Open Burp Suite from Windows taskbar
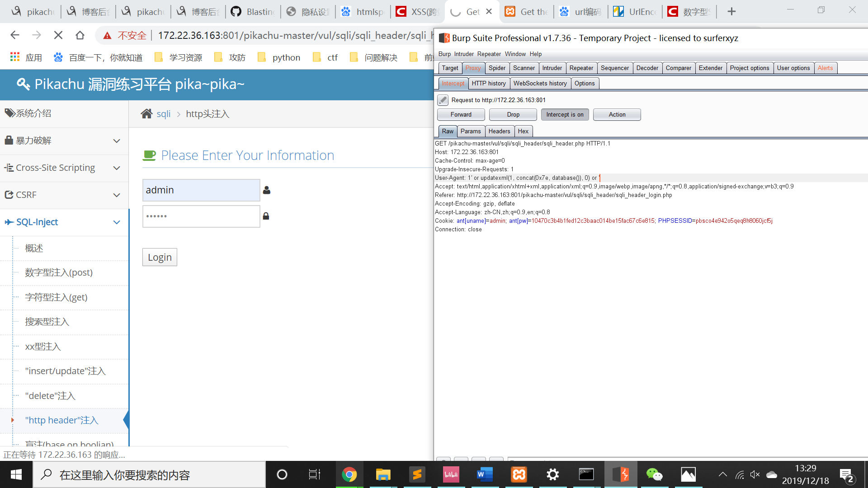This screenshot has height=488, width=868. 621,474
